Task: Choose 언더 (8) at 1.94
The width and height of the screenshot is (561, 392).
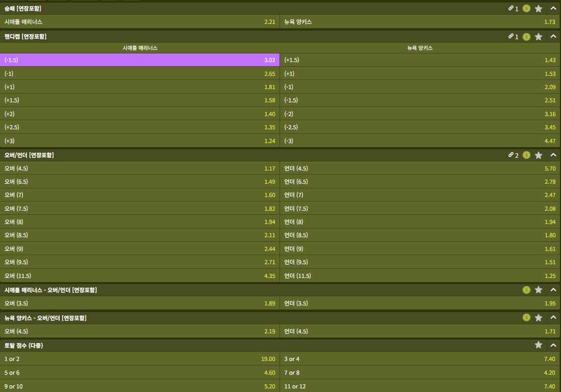Action: click(x=420, y=222)
